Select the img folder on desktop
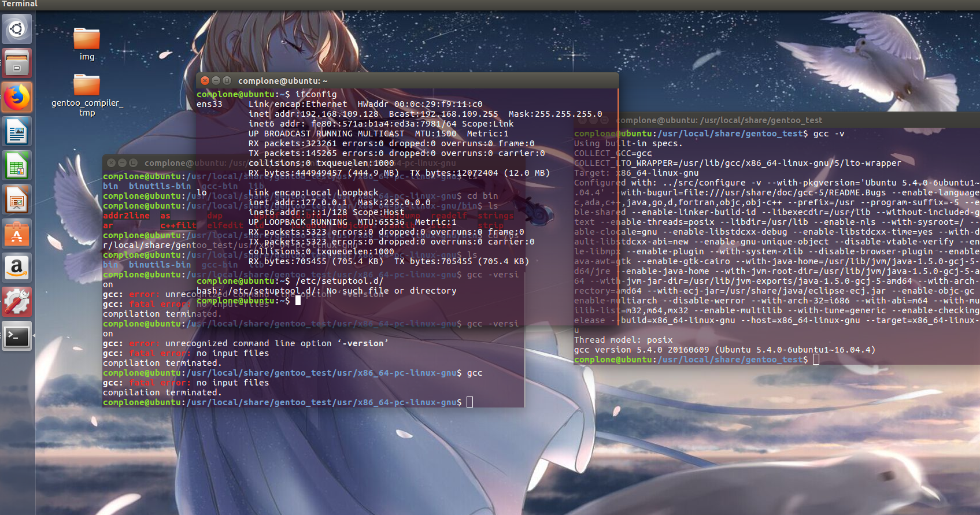 click(87, 44)
